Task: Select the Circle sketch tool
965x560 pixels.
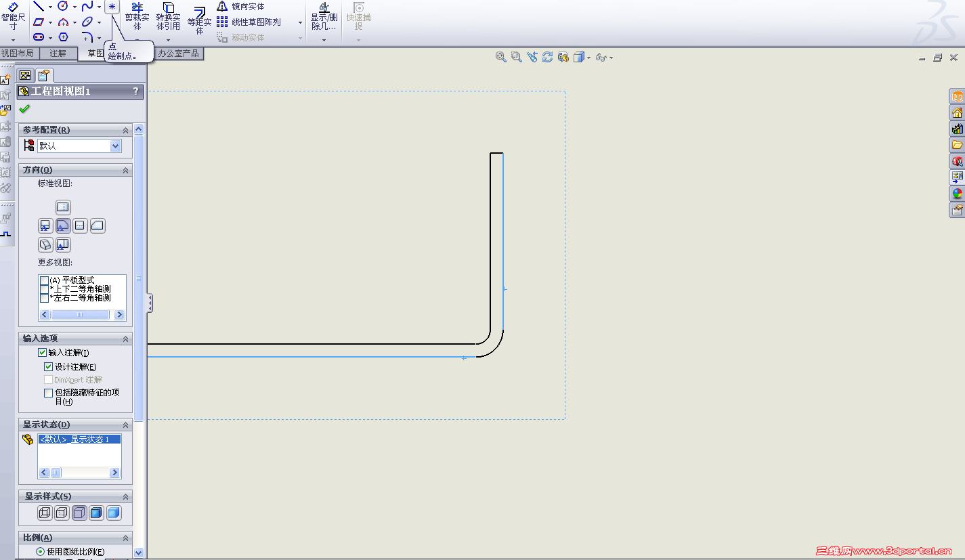Action: (63, 6)
